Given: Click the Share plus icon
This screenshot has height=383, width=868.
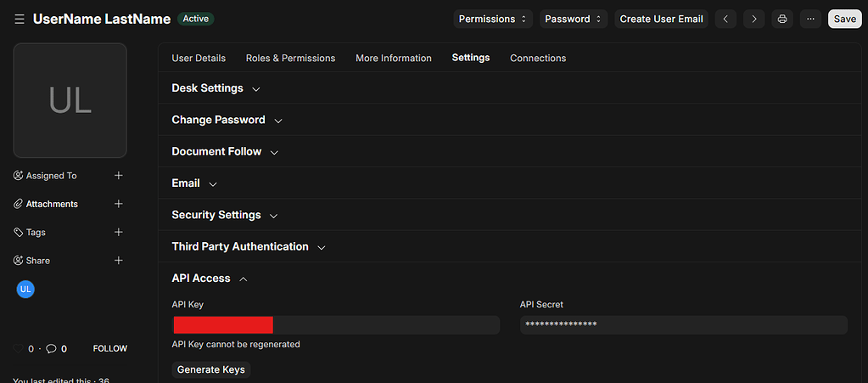Looking at the screenshot, I should coord(119,261).
